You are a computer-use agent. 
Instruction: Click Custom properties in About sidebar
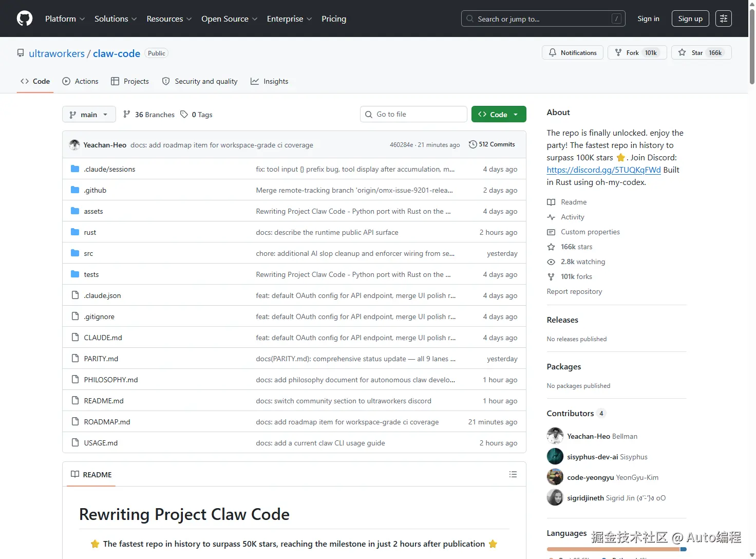pos(583,232)
